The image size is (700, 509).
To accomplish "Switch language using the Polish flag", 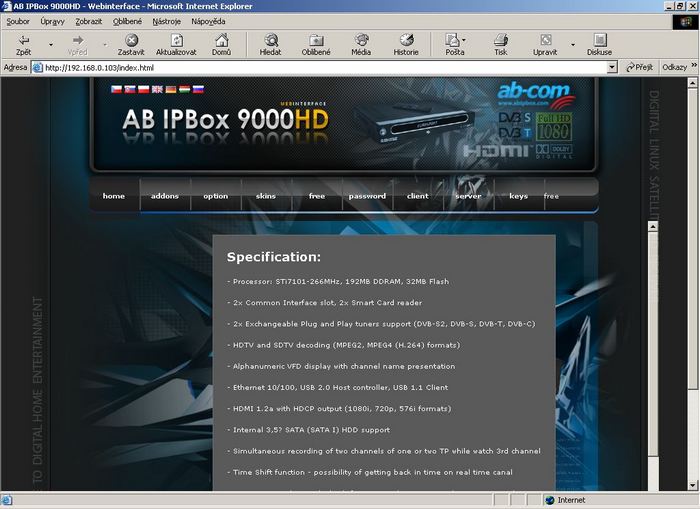I will [144, 89].
